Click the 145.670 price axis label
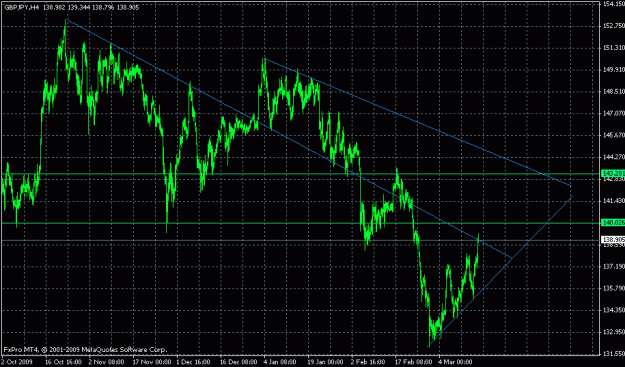Image resolution: width=625 pixels, height=367 pixels. pos(613,136)
